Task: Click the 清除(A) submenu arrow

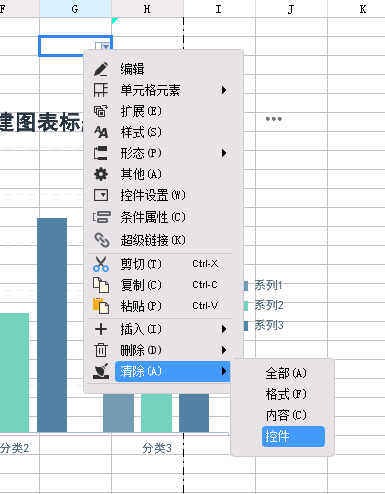Action: pyautogui.click(x=224, y=371)
